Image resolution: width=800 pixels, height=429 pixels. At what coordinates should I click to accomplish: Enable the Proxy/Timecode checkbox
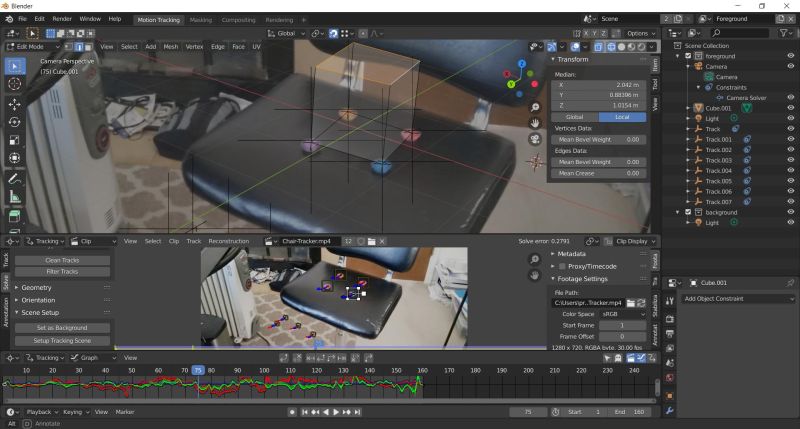562,266
